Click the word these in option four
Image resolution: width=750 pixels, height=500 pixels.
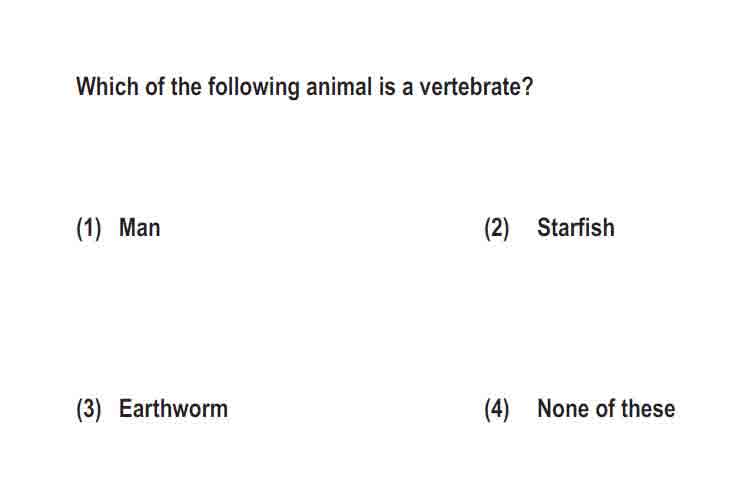[x=648, y=409]
